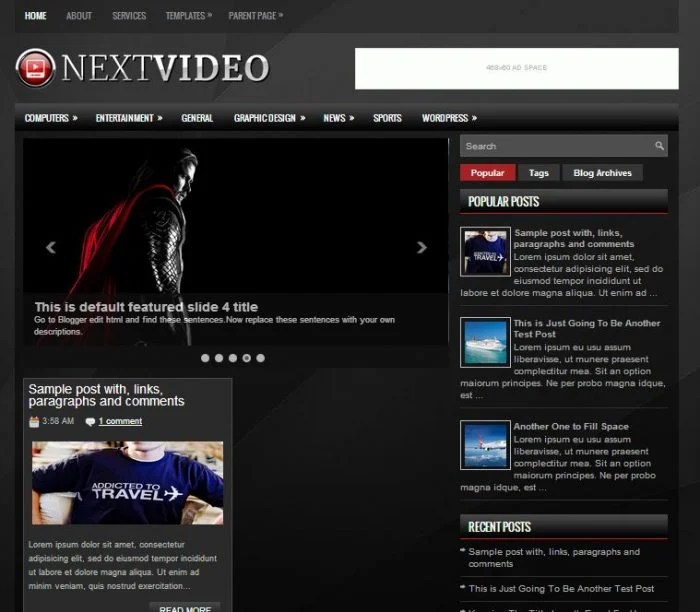Image resolution: width=700 pixels, height=612 pixels.
Task: Open the main post title link
Action: [106, 395]
